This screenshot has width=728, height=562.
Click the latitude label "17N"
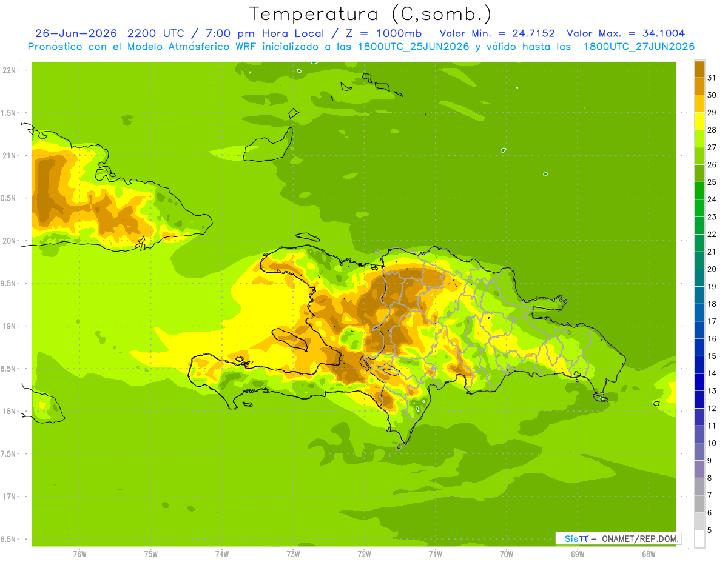(10, 497)
